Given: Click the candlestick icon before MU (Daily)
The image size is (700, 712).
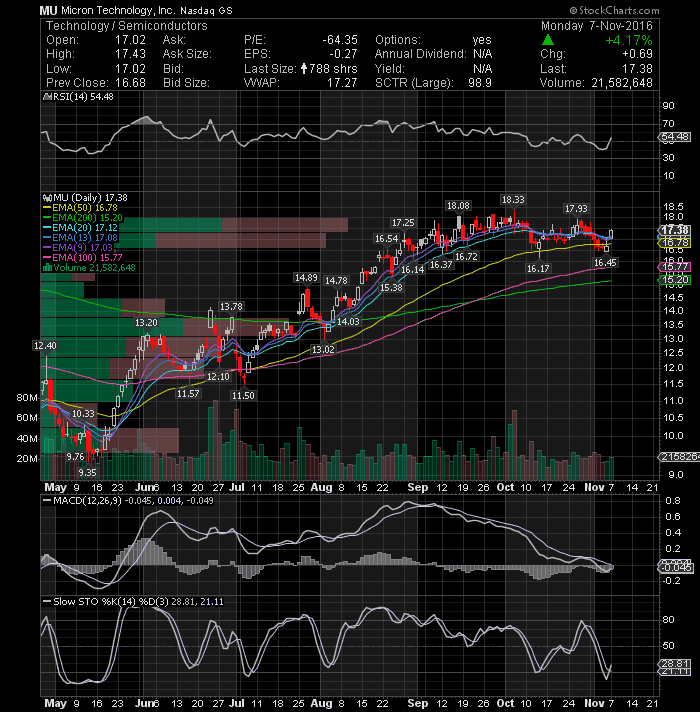Looking at the screenshot, I should tap(47, 198).
